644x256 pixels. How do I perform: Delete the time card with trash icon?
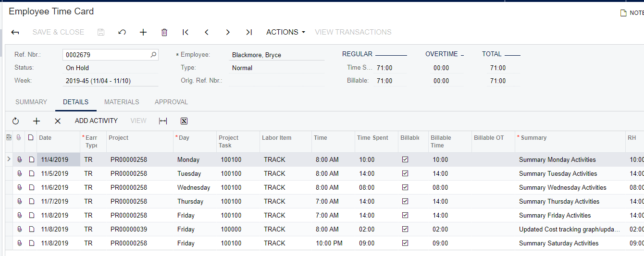click(x=164, y=32)
